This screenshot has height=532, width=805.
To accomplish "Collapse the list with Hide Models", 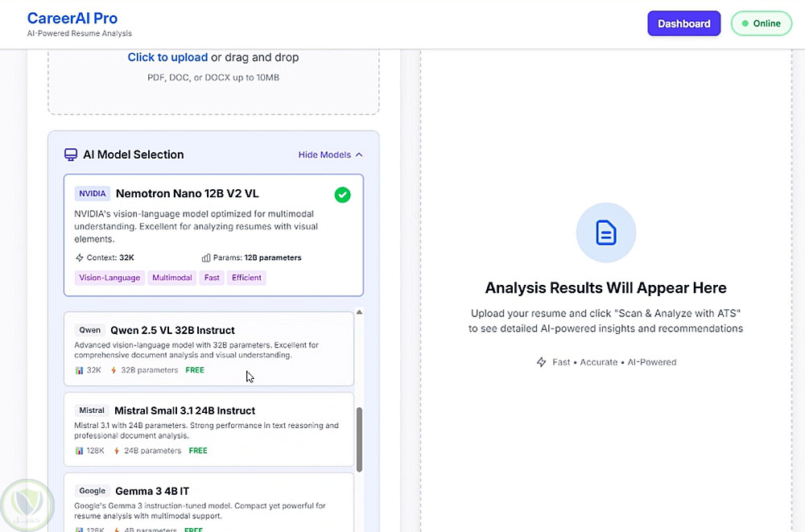I will [330, 155].
